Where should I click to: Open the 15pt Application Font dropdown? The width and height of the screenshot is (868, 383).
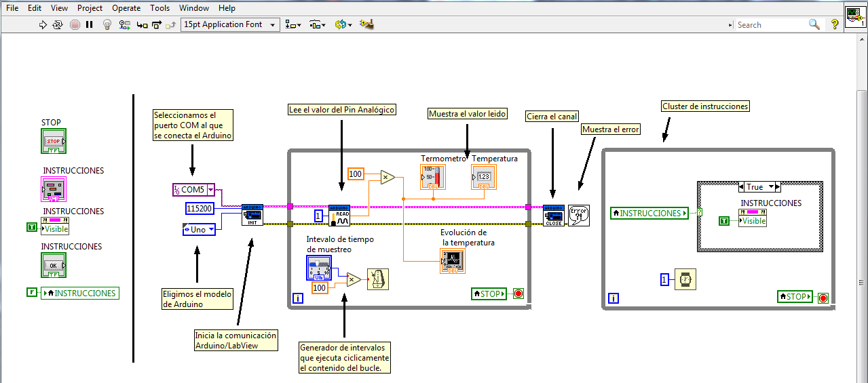click(231, 24)
